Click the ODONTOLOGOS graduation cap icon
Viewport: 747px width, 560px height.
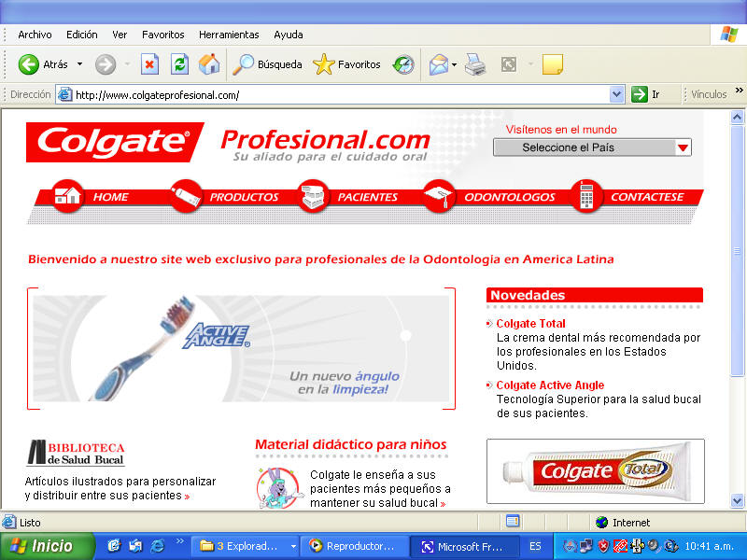(x=439, y=196)
